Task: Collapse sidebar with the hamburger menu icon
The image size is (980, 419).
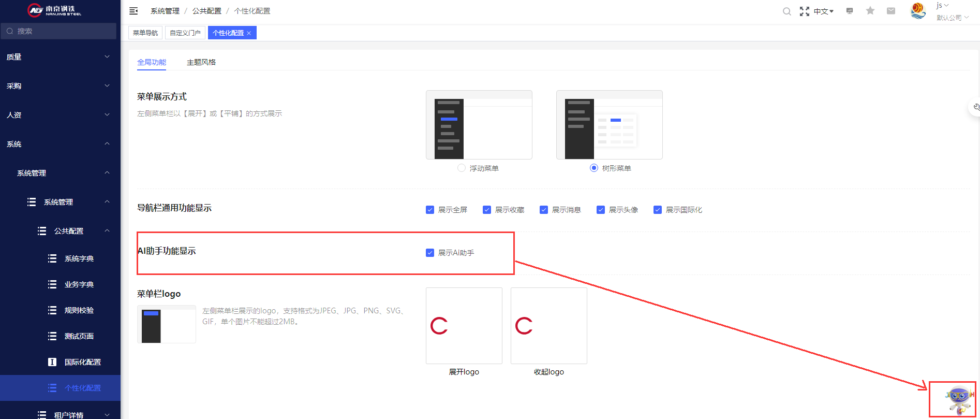Action: (x=133, y=11)
